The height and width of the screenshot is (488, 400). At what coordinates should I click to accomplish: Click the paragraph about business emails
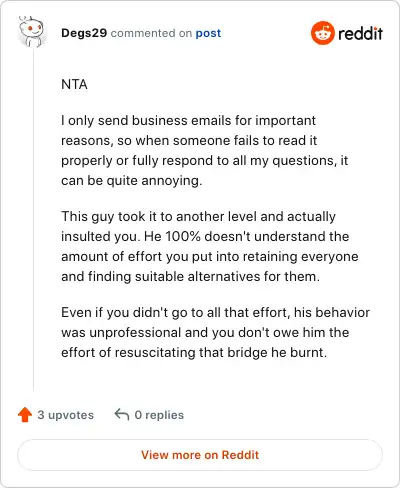(x=205, y=150)
